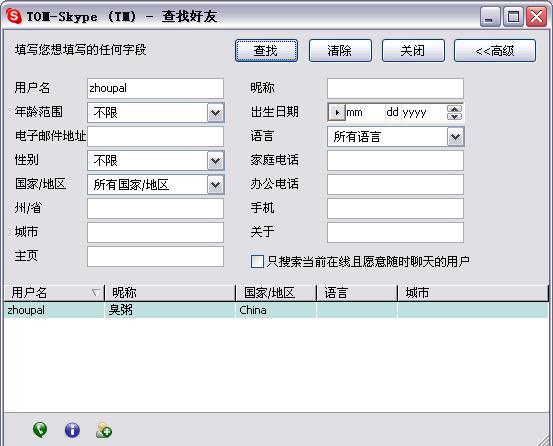553x446 pixels.
Task: Close the window with red X
Action: coord(536,17)
